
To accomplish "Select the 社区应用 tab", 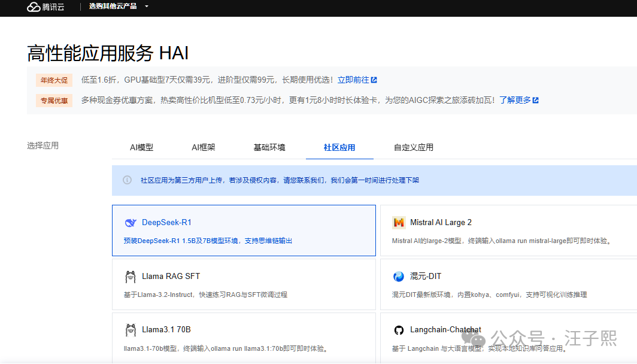I will [x=339, y=147].
